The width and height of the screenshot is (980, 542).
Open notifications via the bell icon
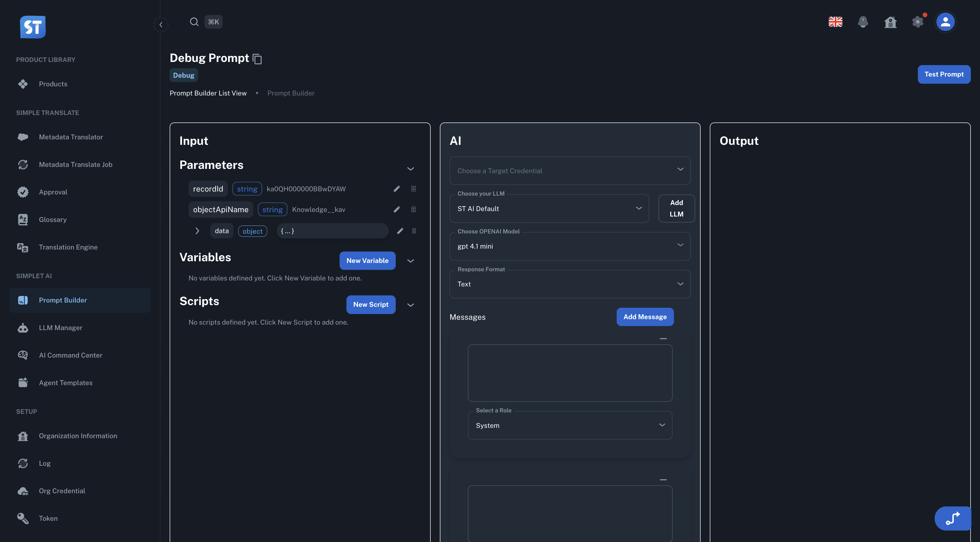point(863,22)
